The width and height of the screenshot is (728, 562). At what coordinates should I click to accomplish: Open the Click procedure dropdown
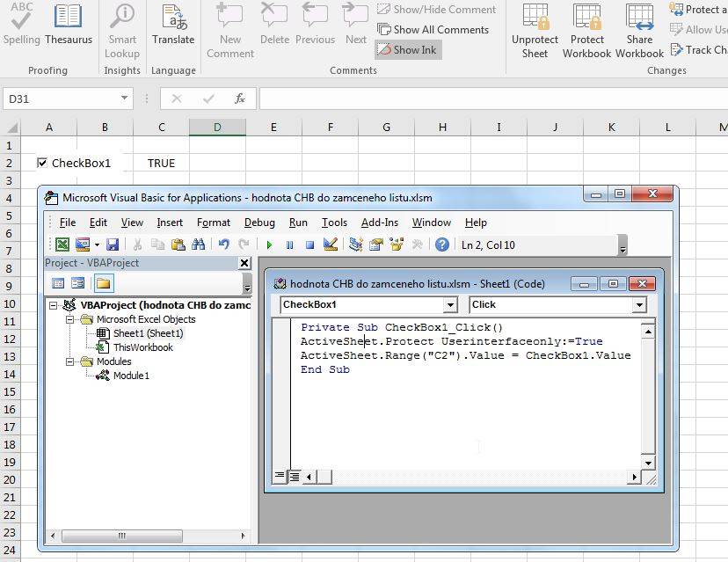tap(639, 304)
